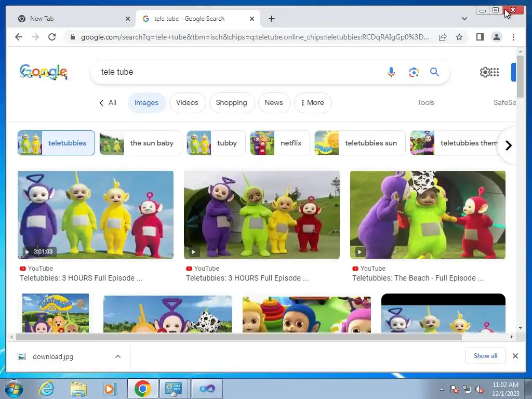The width and height of the screenshot is (532, 399).
Task: Open Chrome side panel
Action: (480, 37)
